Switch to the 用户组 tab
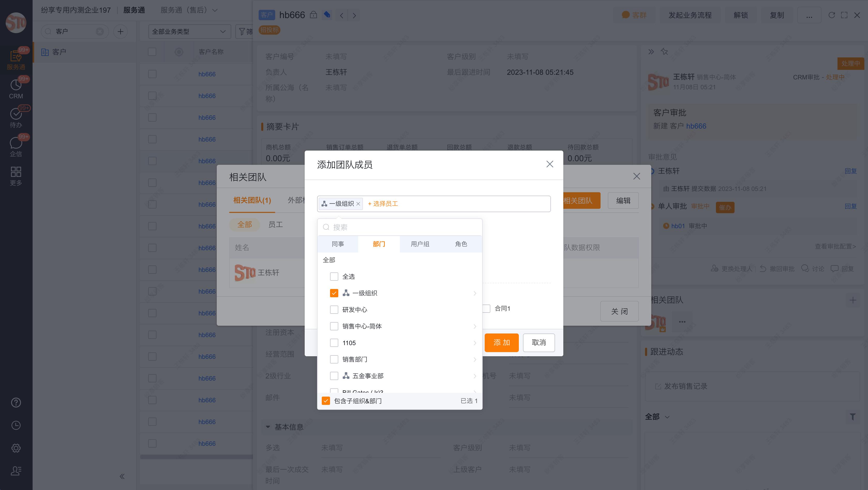 (420, 244)
